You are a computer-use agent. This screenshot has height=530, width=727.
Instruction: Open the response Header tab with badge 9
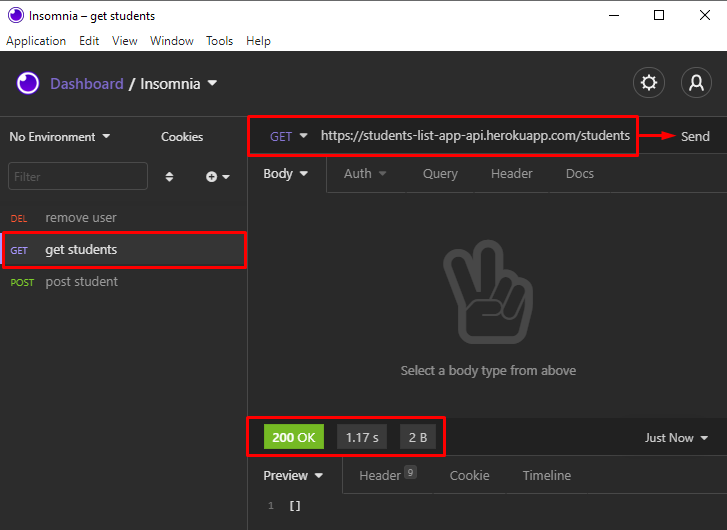388,475
